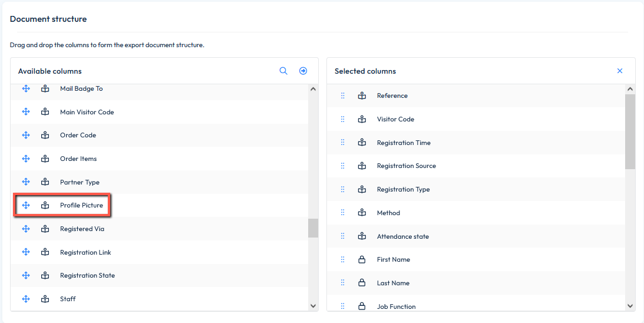Click the drag grip beside Job Function
This screenshot has width=644, height=323.
[342, 306]
